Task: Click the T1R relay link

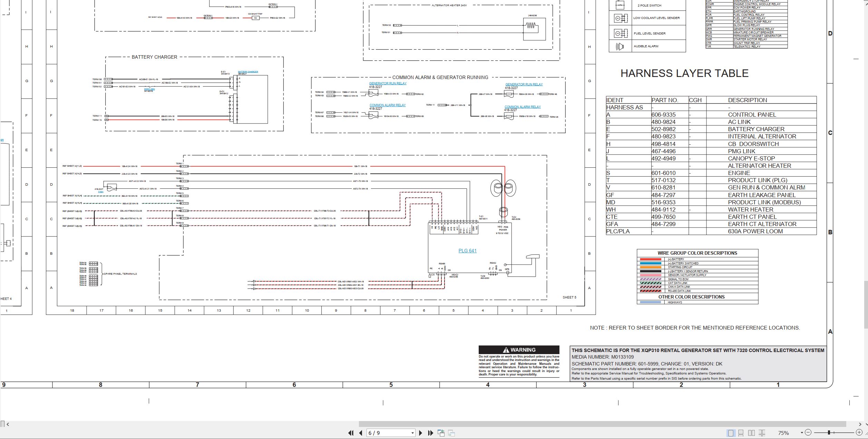Action: (x=101, y=192)
